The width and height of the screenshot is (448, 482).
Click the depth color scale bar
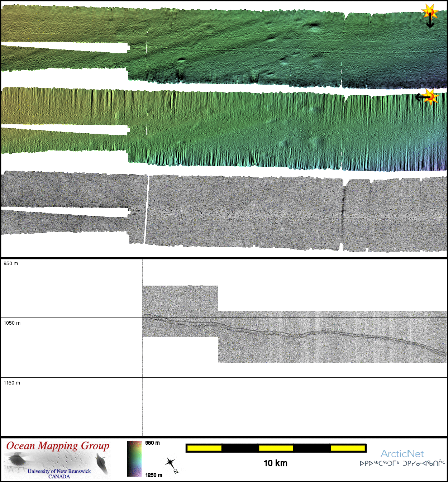click(134, 459)
